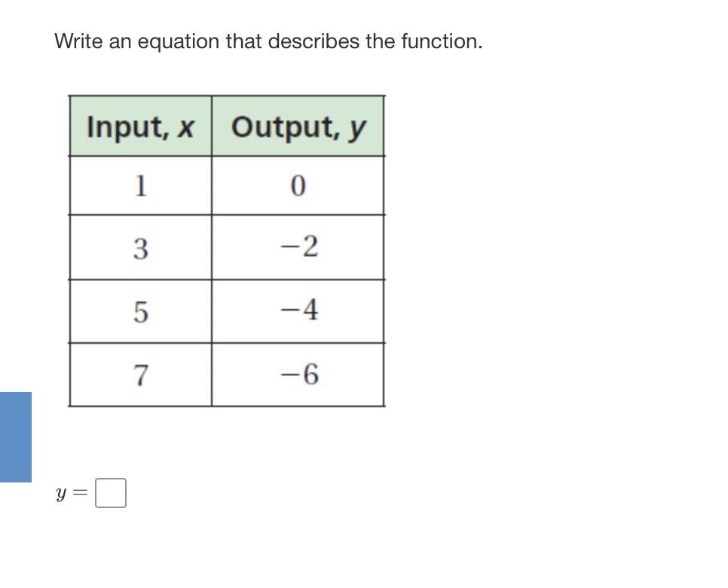The width and height of the screenshot is (728, 588).
Task: Select the "Input, x" table header
Action: pos(140,127)
